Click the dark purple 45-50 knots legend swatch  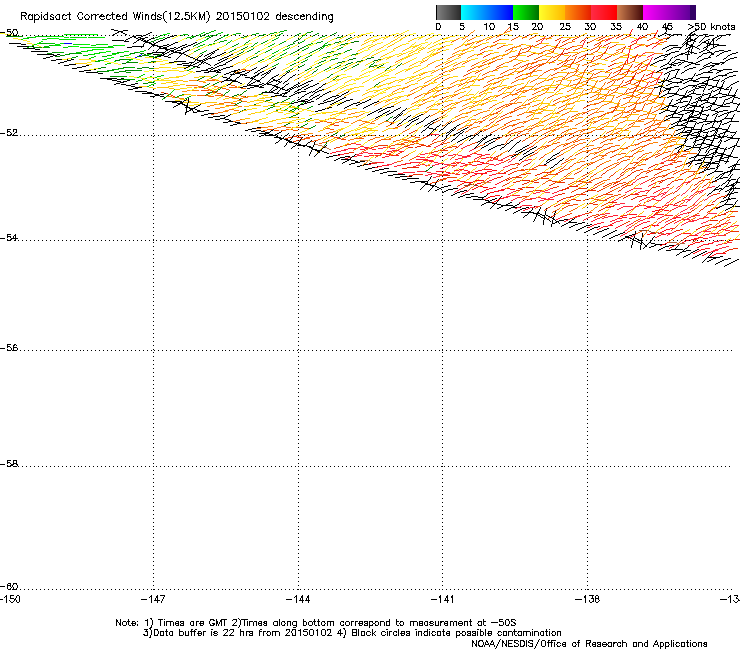[682, 12]
